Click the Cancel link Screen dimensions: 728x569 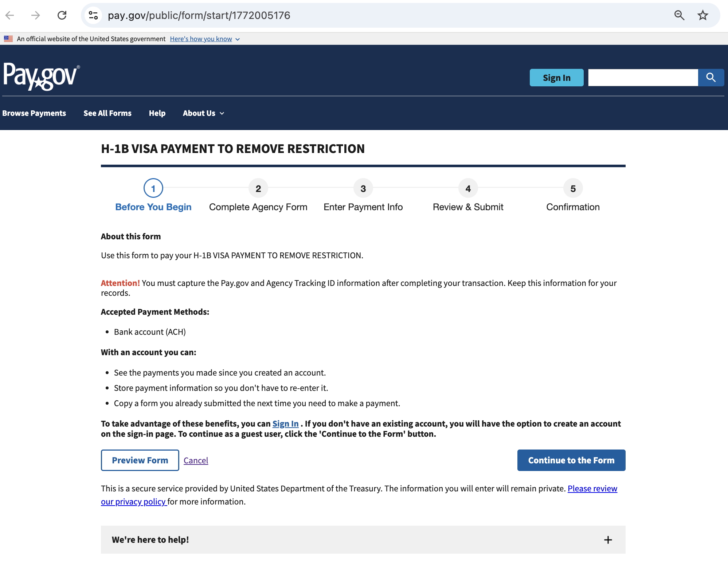tap(196, 460)
